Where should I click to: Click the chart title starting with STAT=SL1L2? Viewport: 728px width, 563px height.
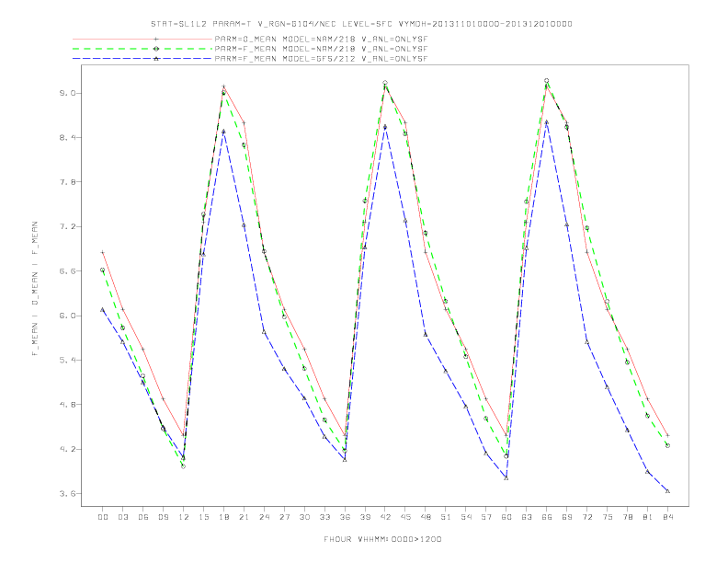click(361, 24)
